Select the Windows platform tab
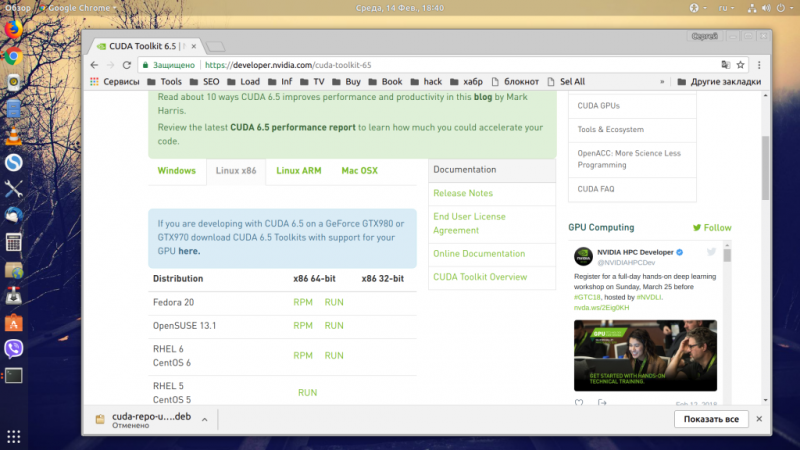Screen dimensions: 800x450 tap(177, 171)
